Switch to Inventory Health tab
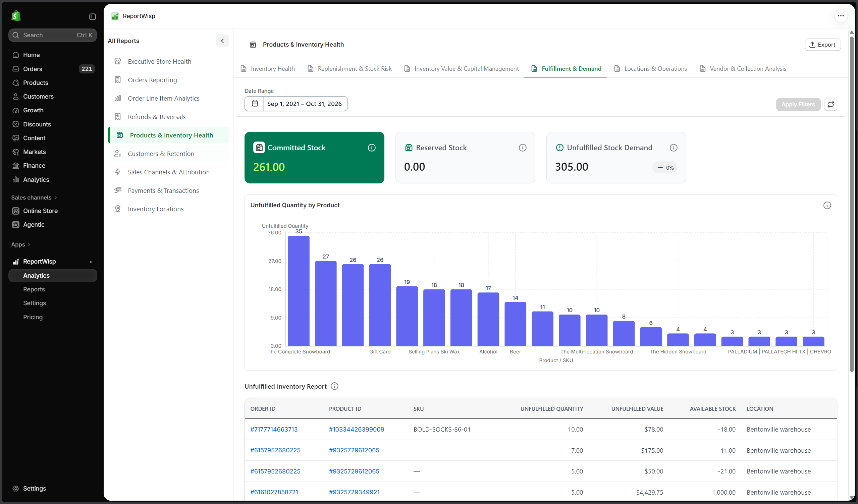Viewport: 858px width, 504px height. point(268,68)
